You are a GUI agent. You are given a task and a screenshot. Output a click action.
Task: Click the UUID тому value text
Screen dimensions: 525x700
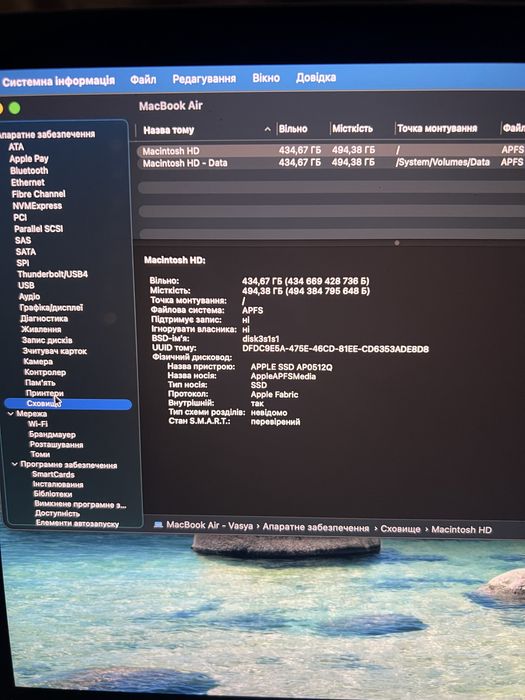[335, 349]
